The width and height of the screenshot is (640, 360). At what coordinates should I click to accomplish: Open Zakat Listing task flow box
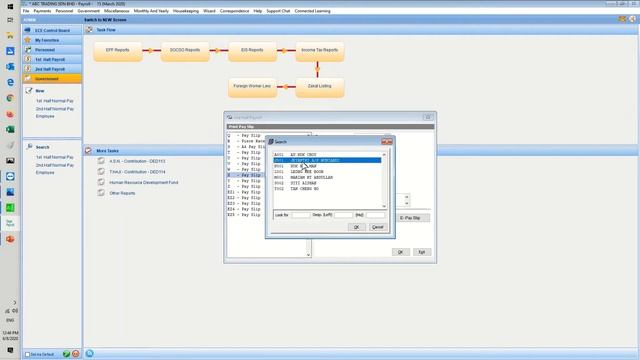(320, 87)
